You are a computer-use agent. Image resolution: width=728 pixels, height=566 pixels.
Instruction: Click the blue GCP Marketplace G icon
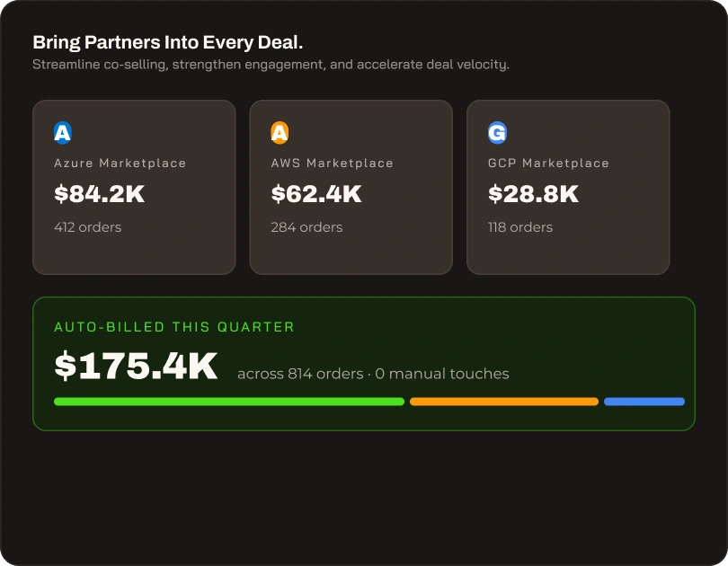(497, 133)
